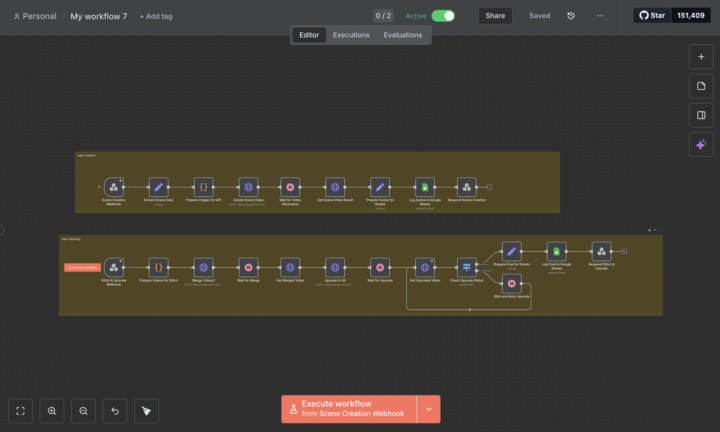Switch to the Evaluations tab
This screenshot has height=432, width=720.
(x=403, y=35)
